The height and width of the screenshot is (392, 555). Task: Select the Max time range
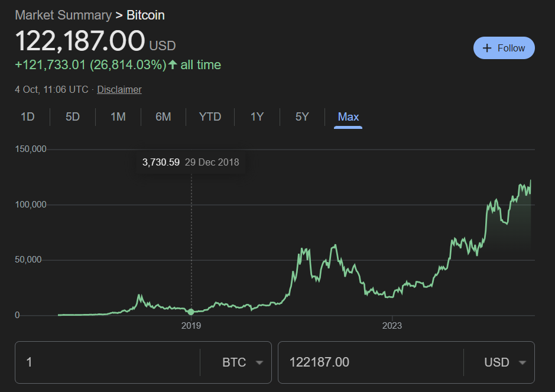coord(348,117)
